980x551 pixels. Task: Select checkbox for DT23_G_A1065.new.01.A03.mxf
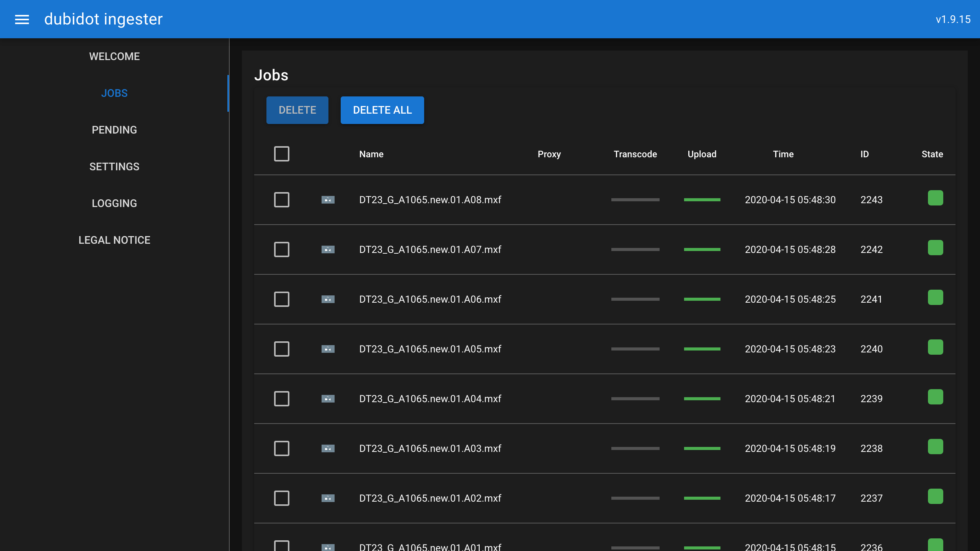281,448
